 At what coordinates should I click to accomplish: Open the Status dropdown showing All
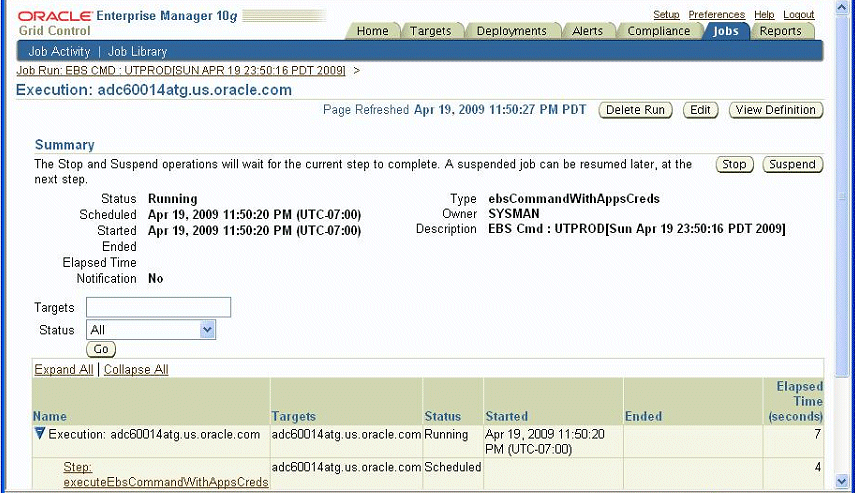coord(151,329)
